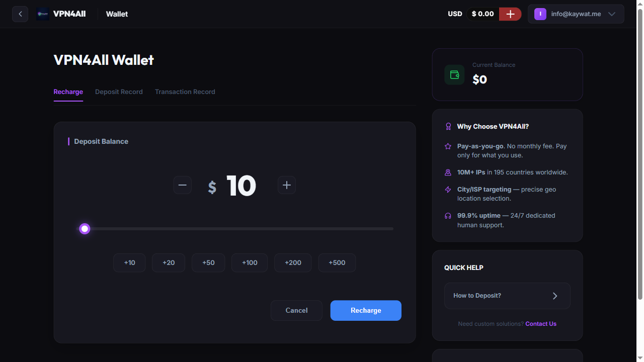Click the info@kaywat.me account email
Viewport: 644px width, 362px height.
click(x=576, y=14)
